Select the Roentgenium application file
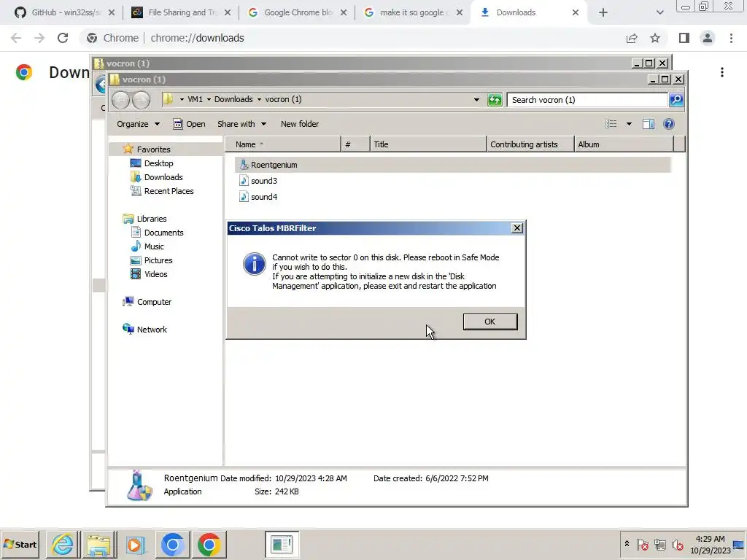The image size is (747, 560). point(452,165)
